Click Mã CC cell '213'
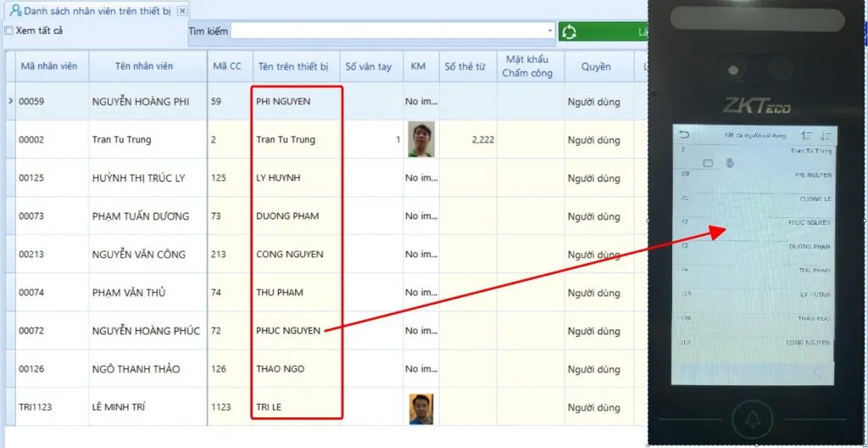The width and height of the screenshot is (868, 448). (231, 255)
